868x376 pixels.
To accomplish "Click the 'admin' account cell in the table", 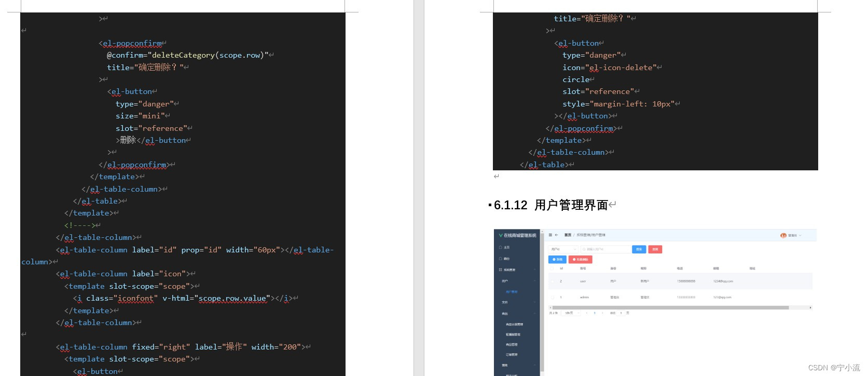I will 584,298.
